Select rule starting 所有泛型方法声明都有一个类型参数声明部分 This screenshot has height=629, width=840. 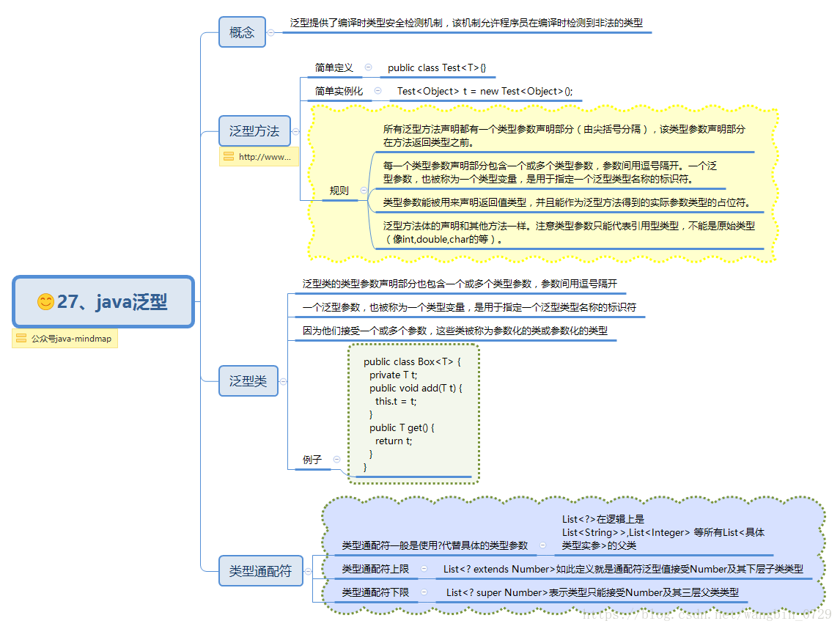click(x=564, y=136)
